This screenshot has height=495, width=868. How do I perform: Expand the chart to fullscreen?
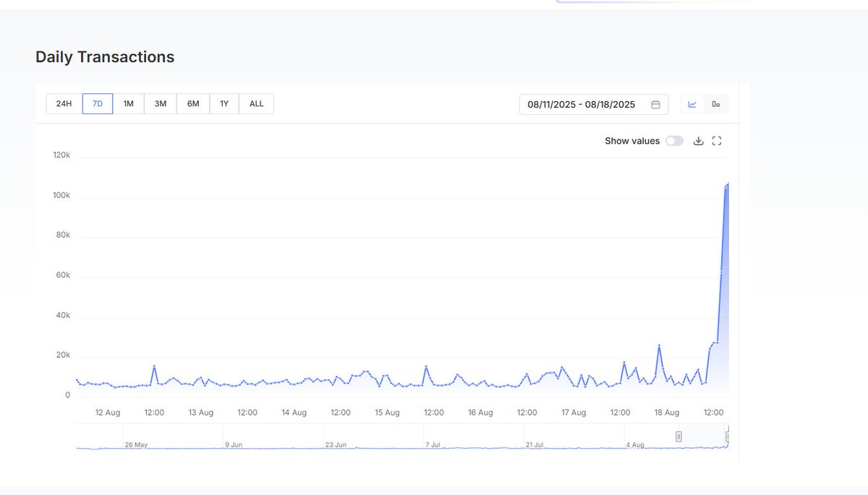click(717, 141)
